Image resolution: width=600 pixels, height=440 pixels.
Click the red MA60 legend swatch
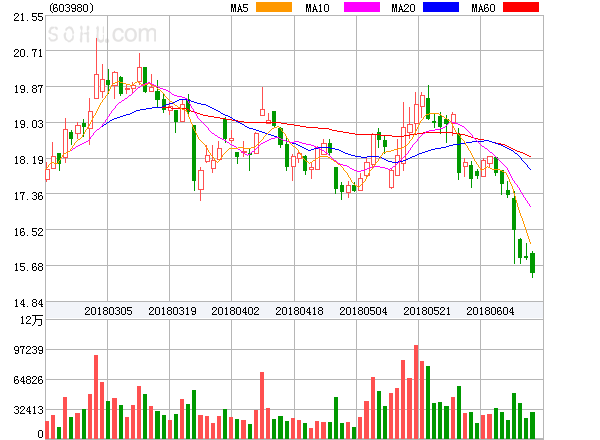point(521,7)
